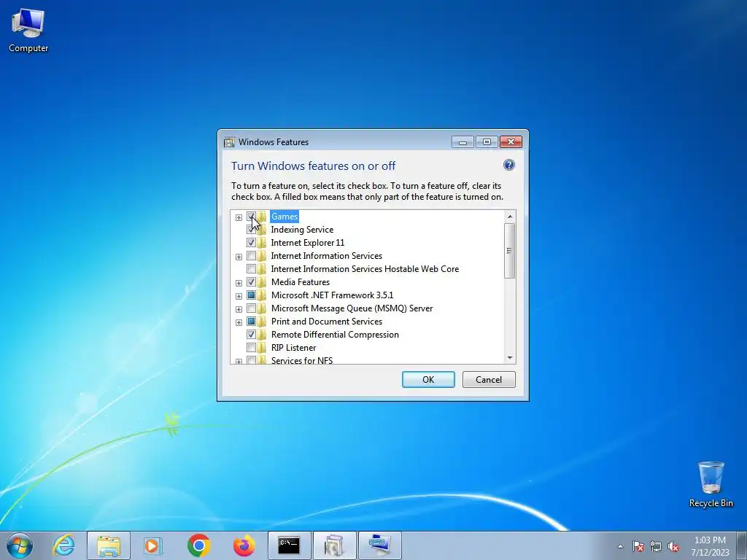Uncheck Remote Differential Compression checkbox
747x560 pixels.
pos(251,335)
